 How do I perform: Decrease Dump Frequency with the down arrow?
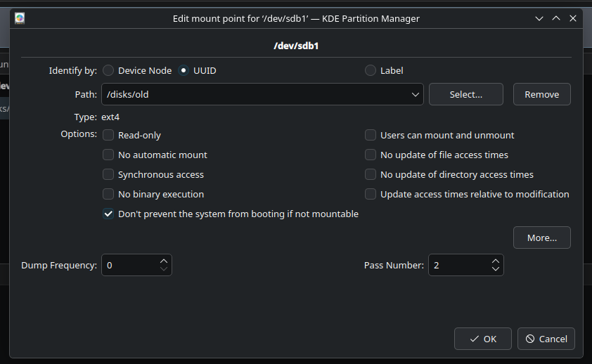coord(164,269)
